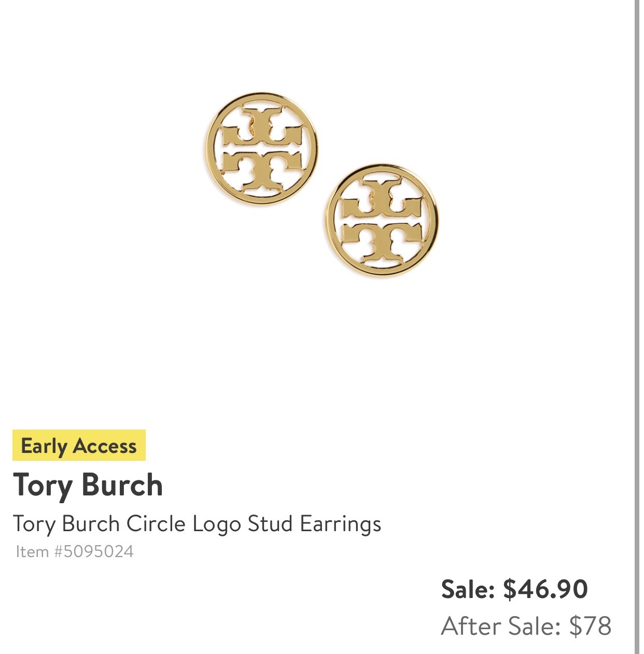644x654 pixels.
Task: Click the "Sale:" label
Action: pos(468,589)
